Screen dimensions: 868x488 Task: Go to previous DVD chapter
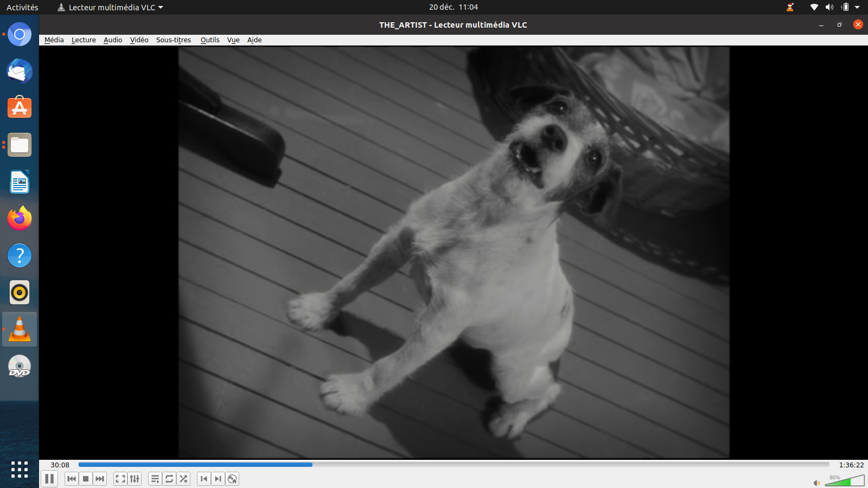204,479
